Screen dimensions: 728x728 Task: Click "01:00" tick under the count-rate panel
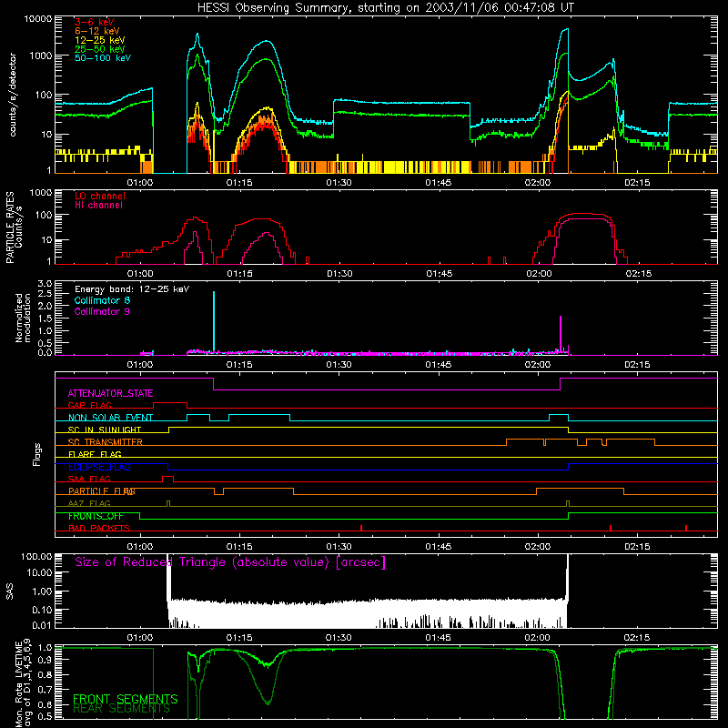coord(140,183)
